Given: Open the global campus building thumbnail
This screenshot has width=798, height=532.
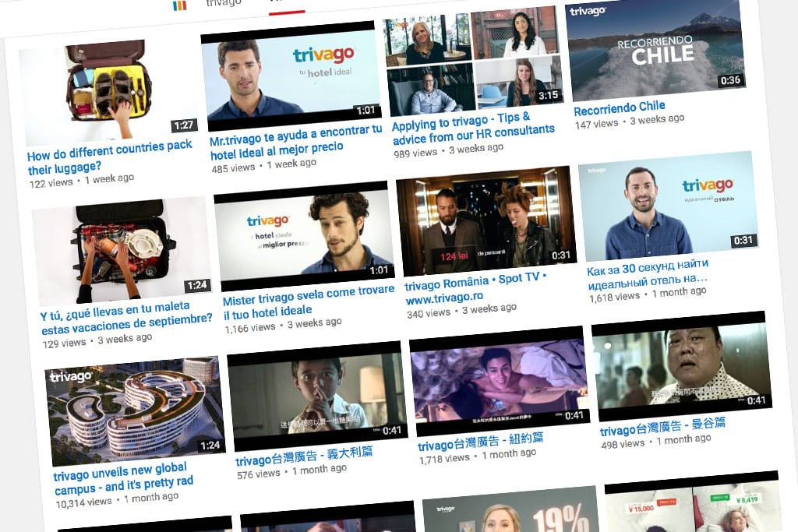Looking at the screenshot, I should (x=135, y=410).
